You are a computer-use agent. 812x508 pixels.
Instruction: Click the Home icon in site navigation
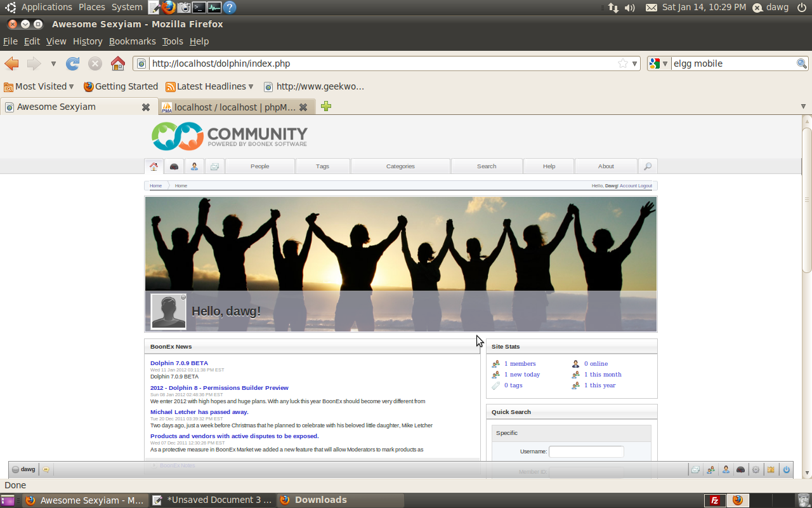point(154,166)
